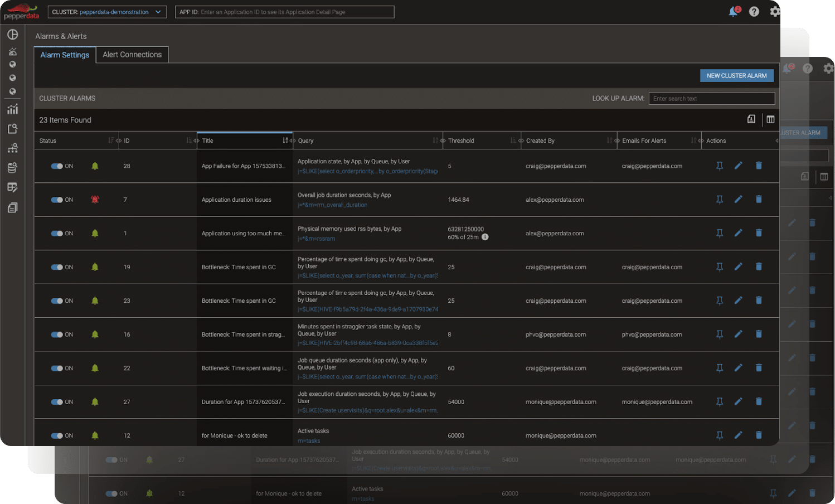This screenshot has height=504, width=835.
Task: Click the help icon in background window
Action: click(808, 69)
